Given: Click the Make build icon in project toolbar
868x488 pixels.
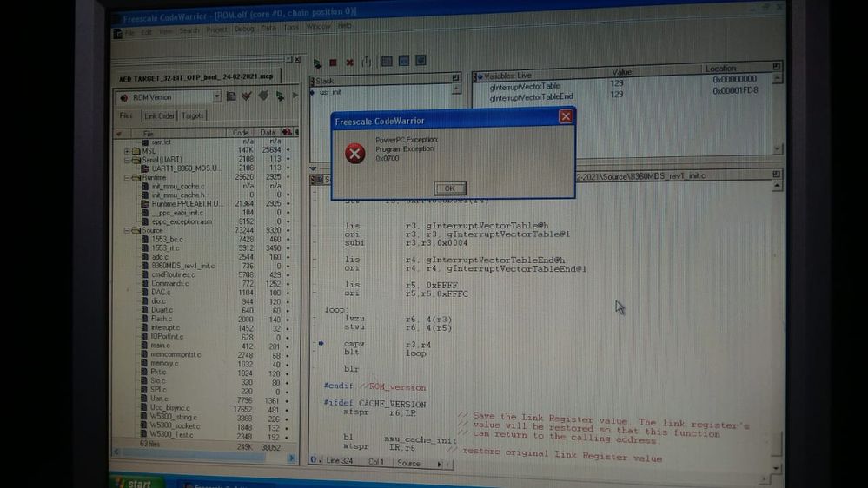Looking at the screenshot, I should click(263, 96).
